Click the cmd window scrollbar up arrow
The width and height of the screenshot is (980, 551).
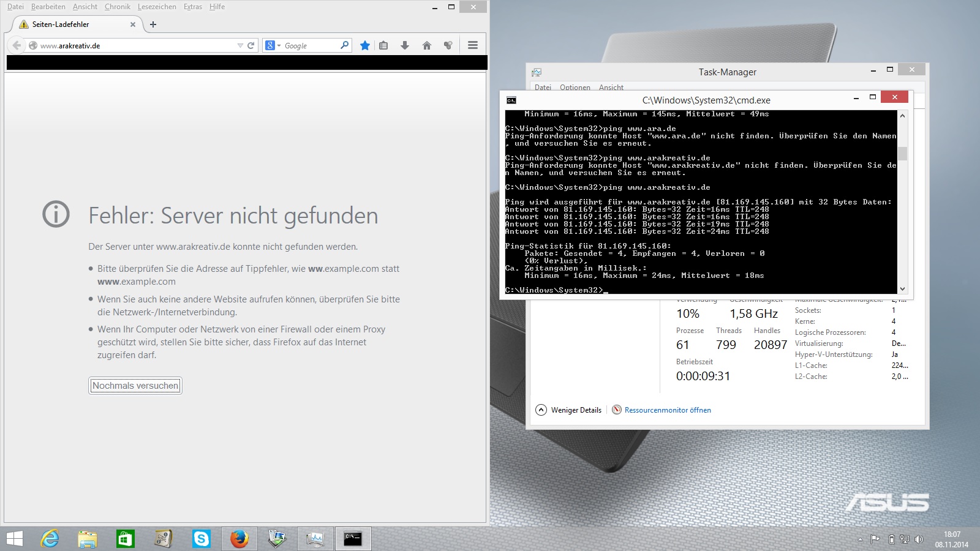902,116
